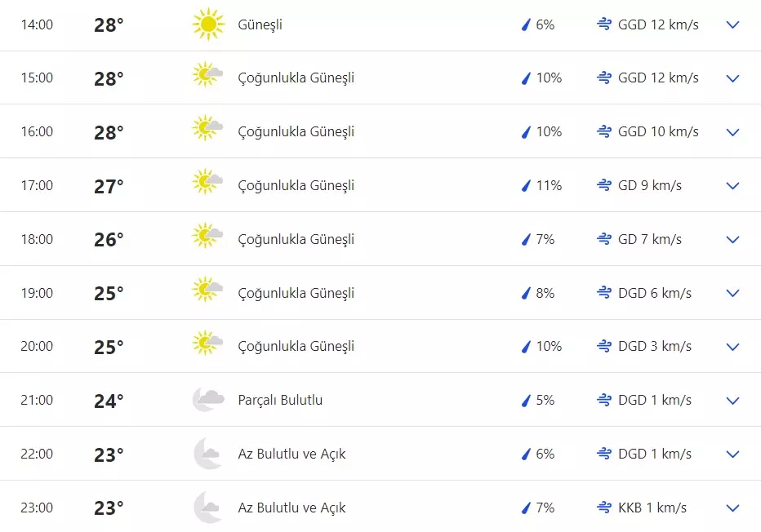Click the mostly sunny icon at 20:00
761x532 pixels.
point(207,346)
